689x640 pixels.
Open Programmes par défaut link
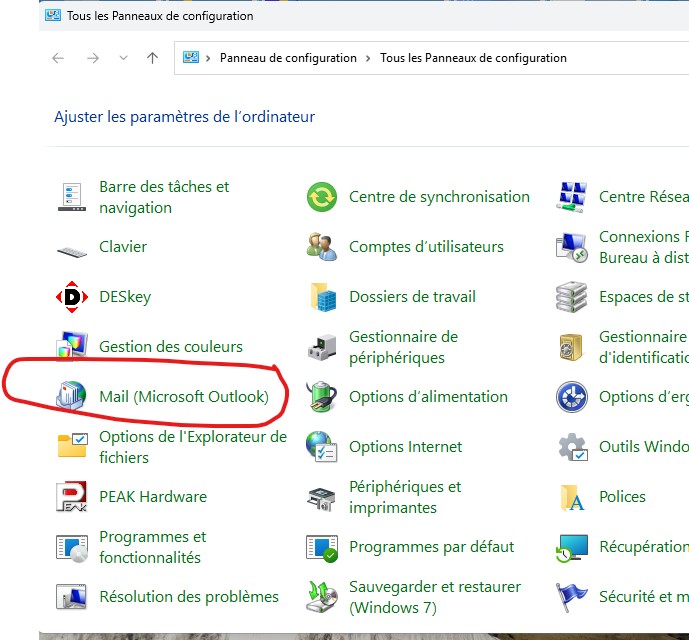coord(432,547)
